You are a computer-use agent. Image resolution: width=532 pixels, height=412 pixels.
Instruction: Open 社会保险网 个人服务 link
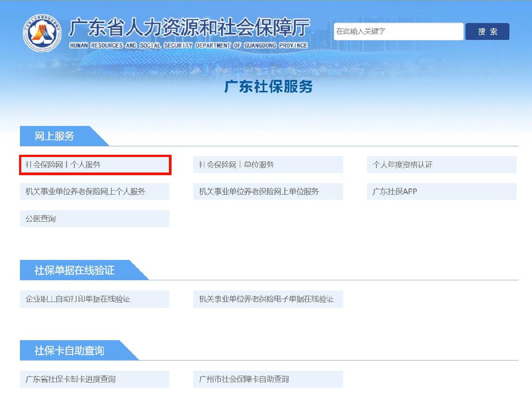pyautogui.click(x=95, y=165)
